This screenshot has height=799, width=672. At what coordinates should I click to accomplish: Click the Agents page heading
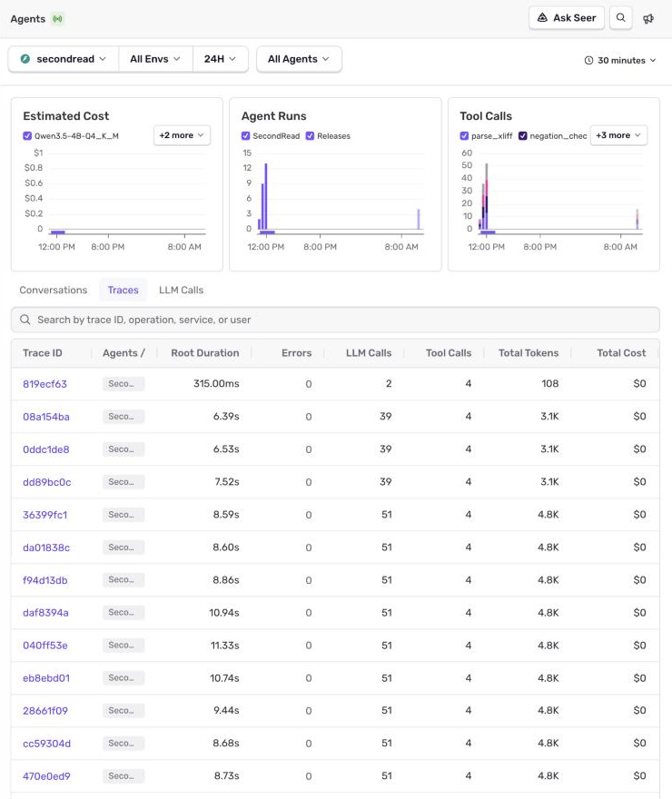click(28, 19)
